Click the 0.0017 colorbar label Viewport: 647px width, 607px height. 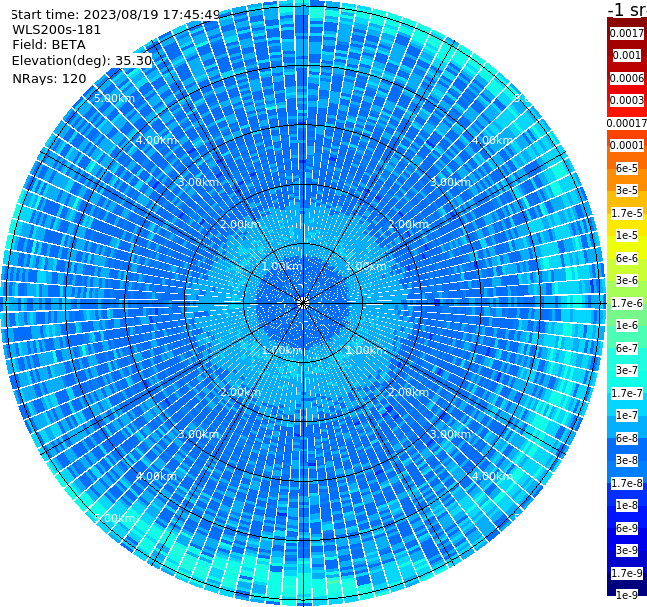point(627,33)
